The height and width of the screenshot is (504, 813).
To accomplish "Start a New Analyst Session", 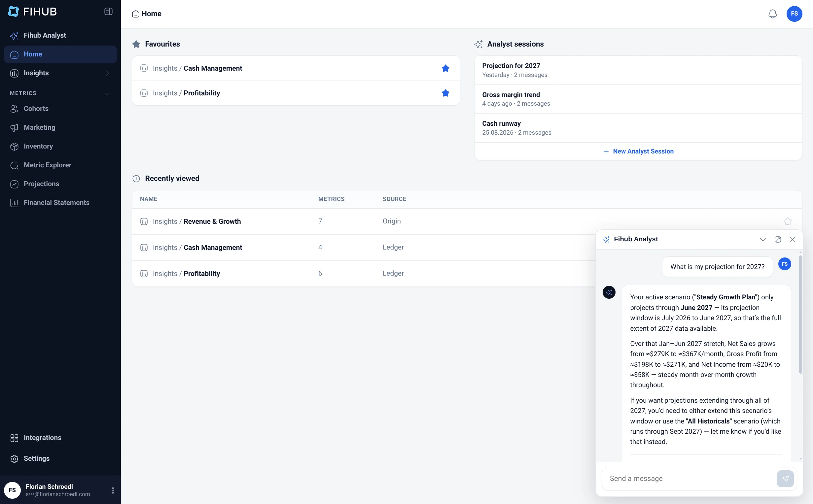I will click(x=638, y=151).
